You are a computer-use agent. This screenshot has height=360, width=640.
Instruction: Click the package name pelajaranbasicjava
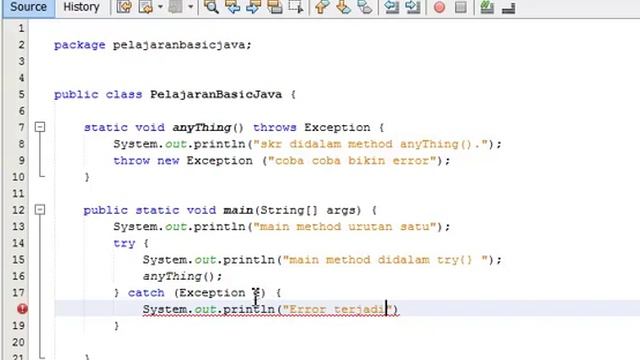179,45
